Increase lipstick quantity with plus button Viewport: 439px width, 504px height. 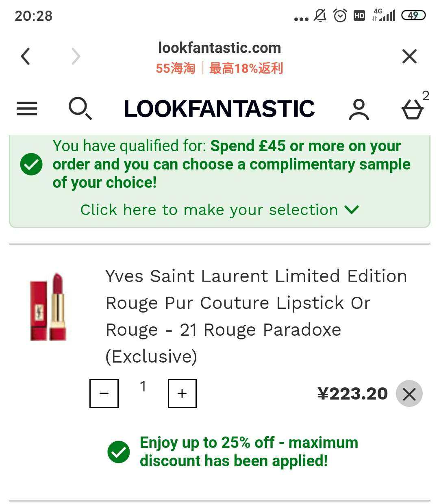tap(182, 393)
